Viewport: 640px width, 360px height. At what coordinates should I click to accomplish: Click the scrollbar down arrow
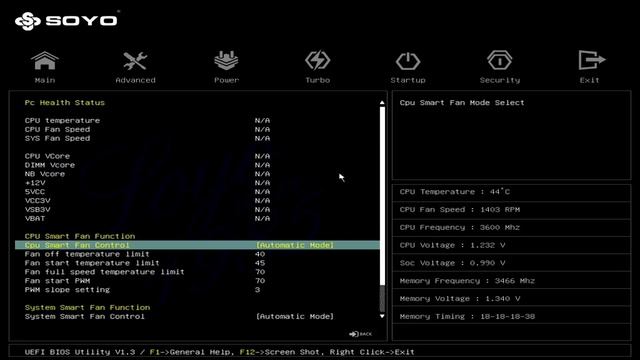point(382,316)
